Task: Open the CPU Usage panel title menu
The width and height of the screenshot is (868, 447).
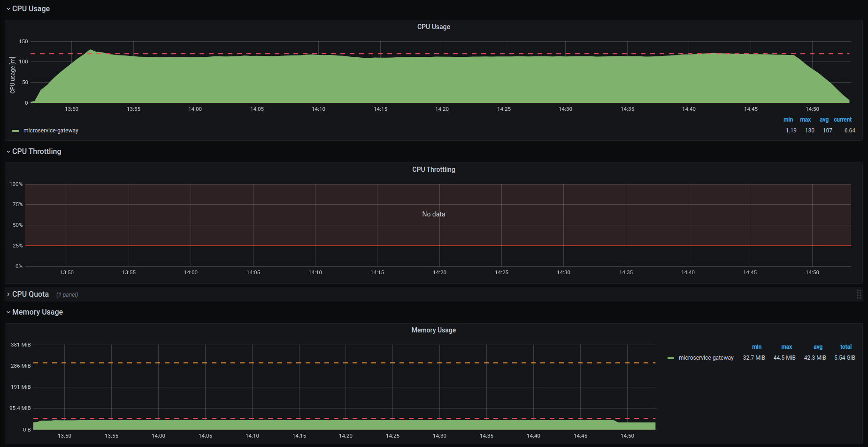Action: 434,27
